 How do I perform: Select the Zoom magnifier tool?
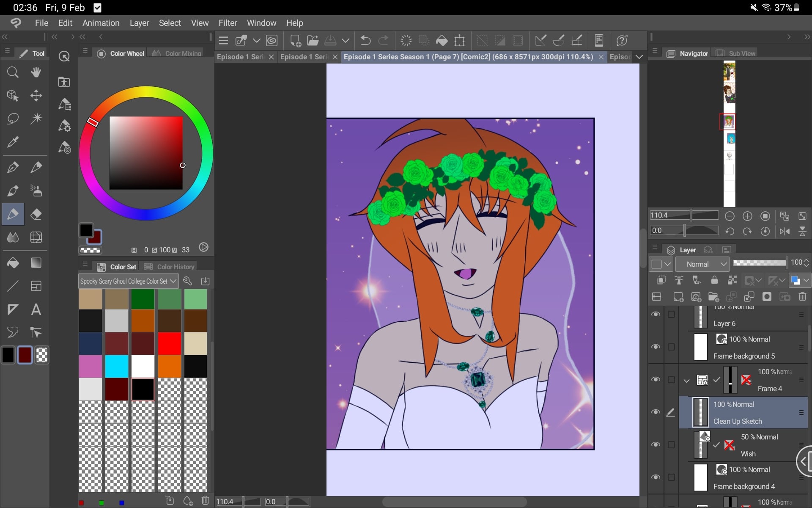tap(13, 72)
